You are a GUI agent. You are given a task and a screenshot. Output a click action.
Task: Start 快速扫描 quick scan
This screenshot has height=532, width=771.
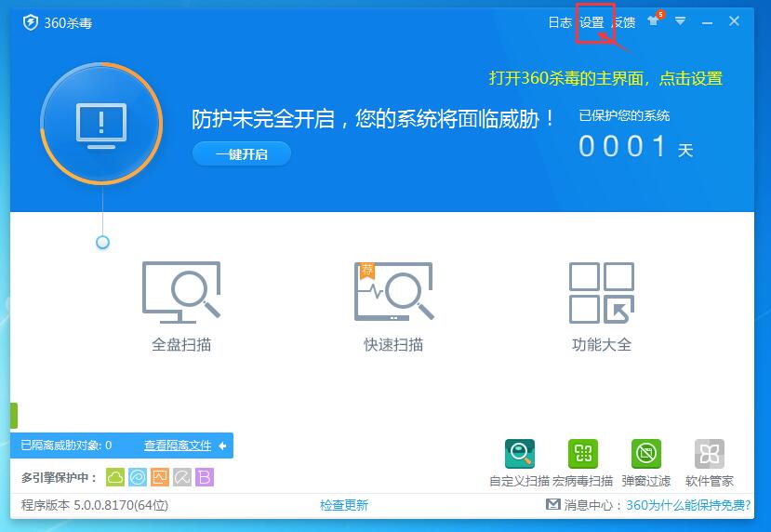393,306
